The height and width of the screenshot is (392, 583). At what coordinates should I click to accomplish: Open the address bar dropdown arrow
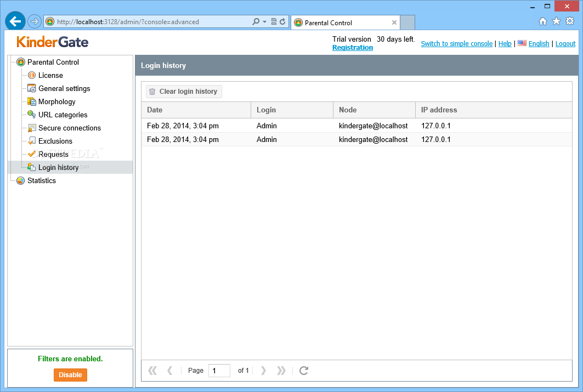[x=265, y=22]
